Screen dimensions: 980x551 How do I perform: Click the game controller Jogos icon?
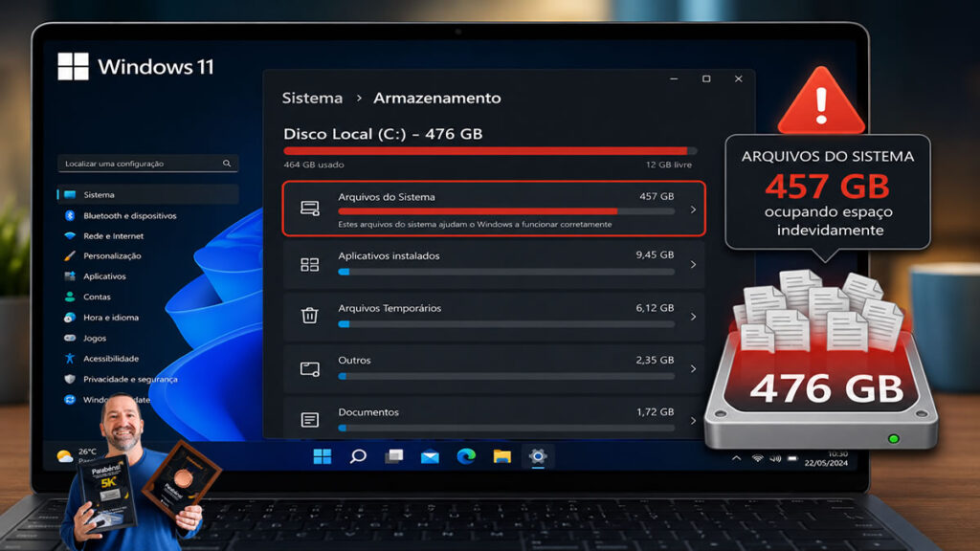(x=70, y=338)
